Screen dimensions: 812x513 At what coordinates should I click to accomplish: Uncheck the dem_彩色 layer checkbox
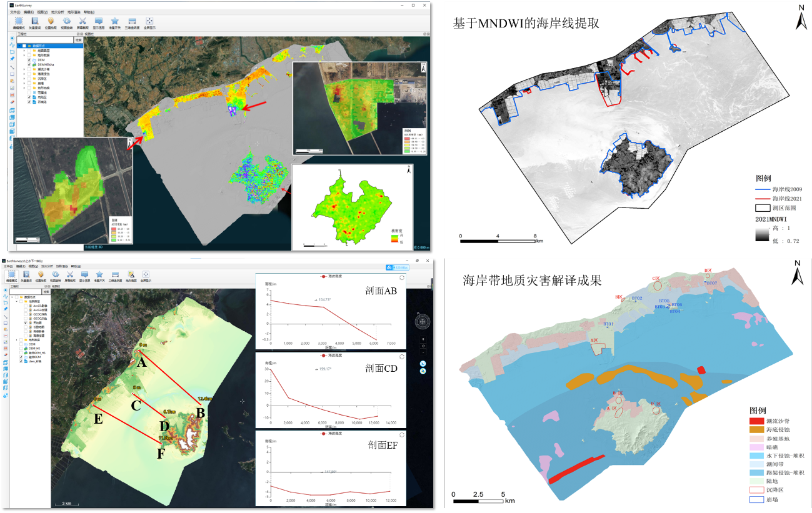[21, 361]
